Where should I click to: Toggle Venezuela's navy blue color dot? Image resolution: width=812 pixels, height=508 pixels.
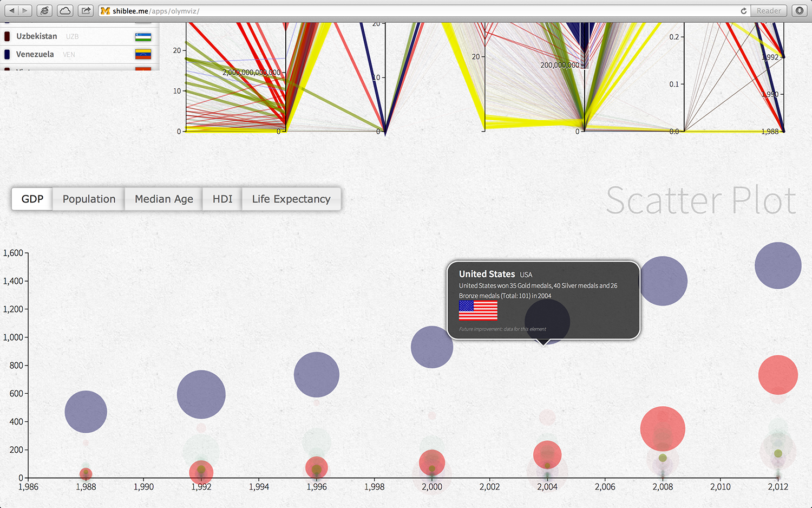(x=6, y=54)
